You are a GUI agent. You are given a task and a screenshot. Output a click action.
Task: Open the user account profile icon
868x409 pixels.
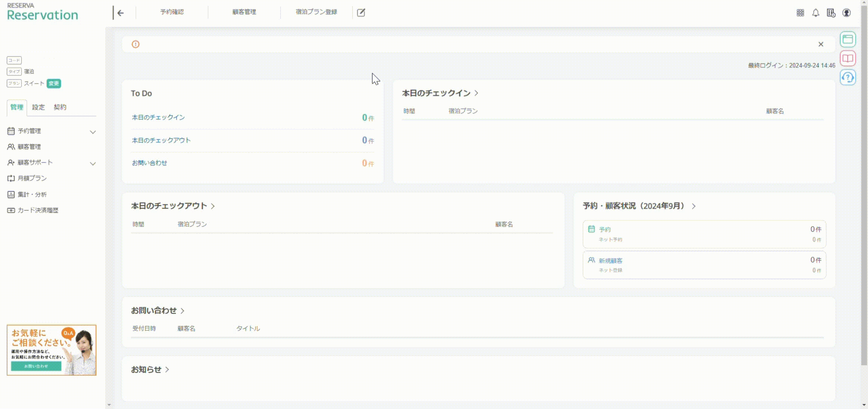[x=846, y=13]
